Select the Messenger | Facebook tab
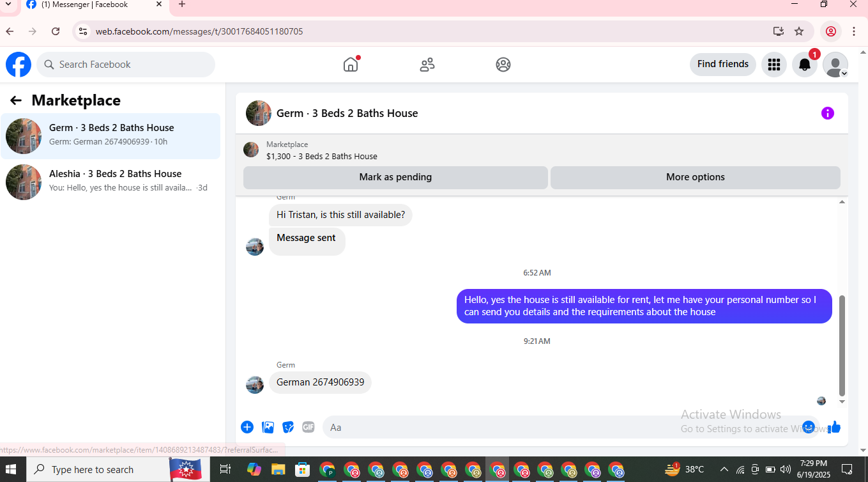 95,5
